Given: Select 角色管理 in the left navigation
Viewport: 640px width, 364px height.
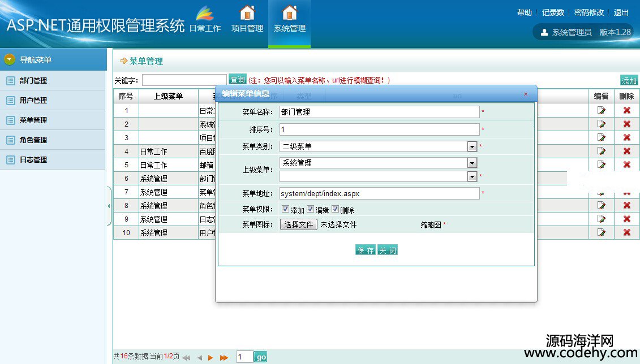Looking at the screenshot, I should pos(33,140).
